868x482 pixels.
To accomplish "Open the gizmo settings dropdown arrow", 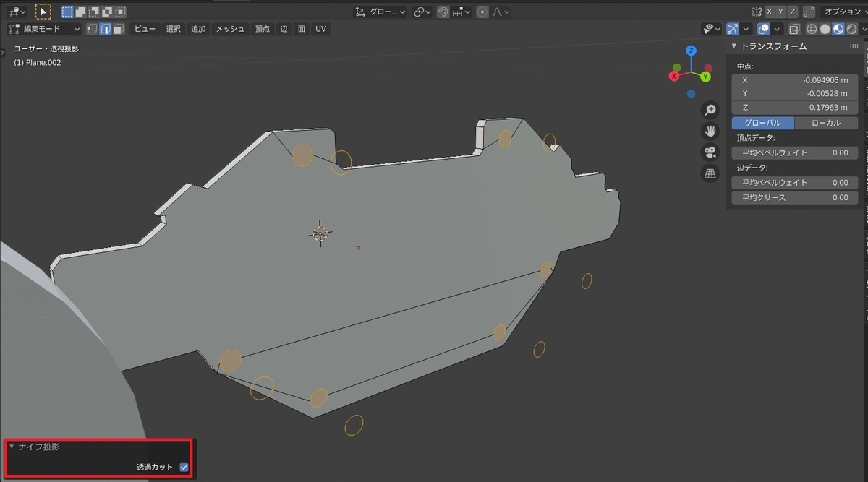I will tap(746, 29).
